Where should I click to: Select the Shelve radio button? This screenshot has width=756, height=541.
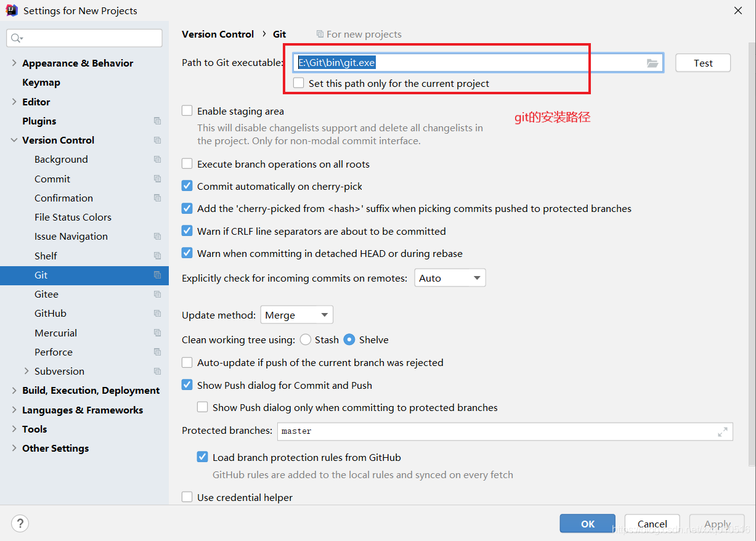(349, 340)
